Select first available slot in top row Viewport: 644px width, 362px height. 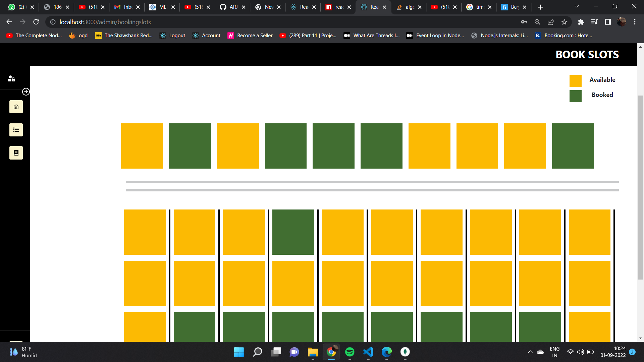(142, 146)
